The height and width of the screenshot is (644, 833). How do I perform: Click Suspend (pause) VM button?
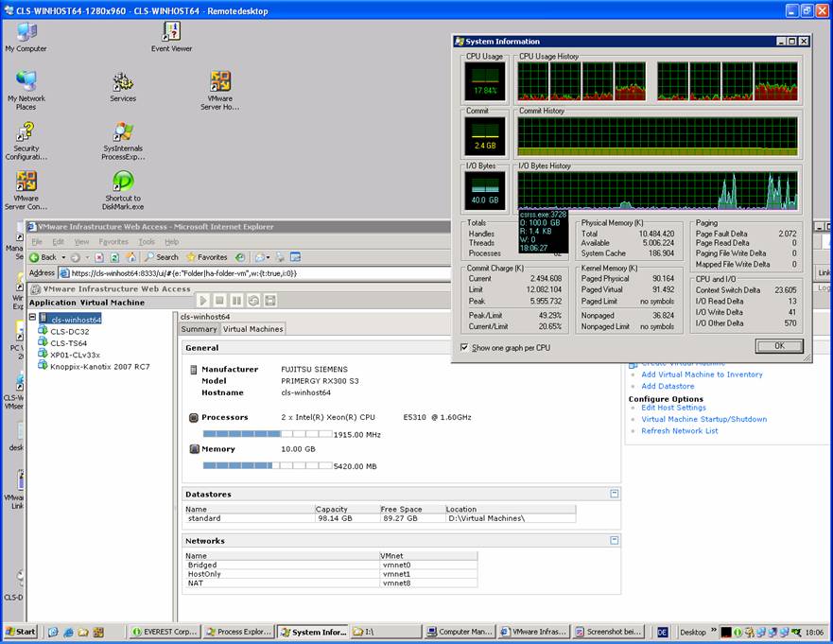(236, 301)
